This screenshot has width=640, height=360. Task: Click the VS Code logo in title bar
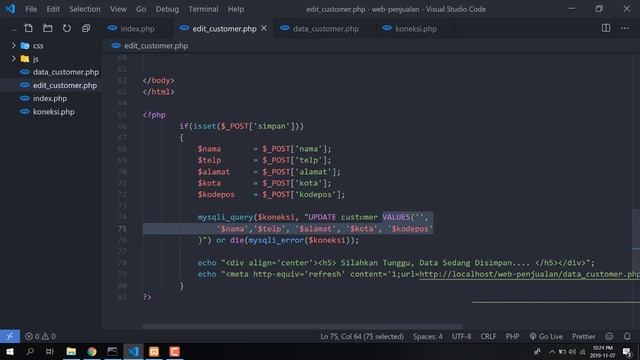10,9
